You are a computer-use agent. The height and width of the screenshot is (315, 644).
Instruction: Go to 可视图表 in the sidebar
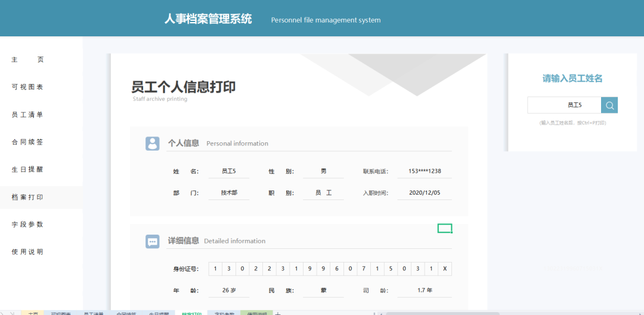(27, 88)
